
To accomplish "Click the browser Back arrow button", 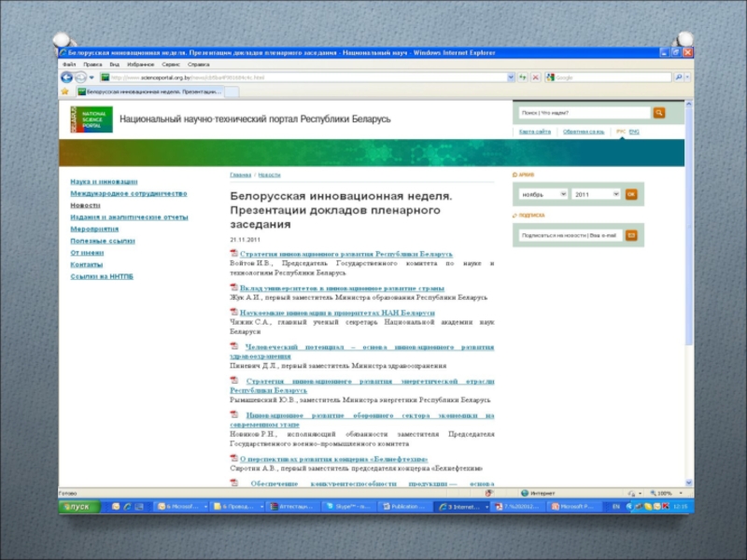I will [x=66, y=77].
